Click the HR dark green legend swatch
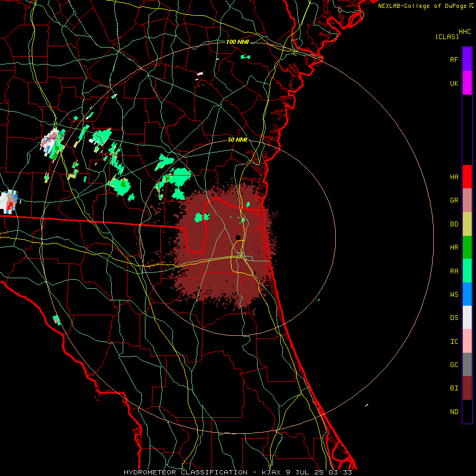The width and height of the screenshot is (476, 476). click(x=467, y=248)
